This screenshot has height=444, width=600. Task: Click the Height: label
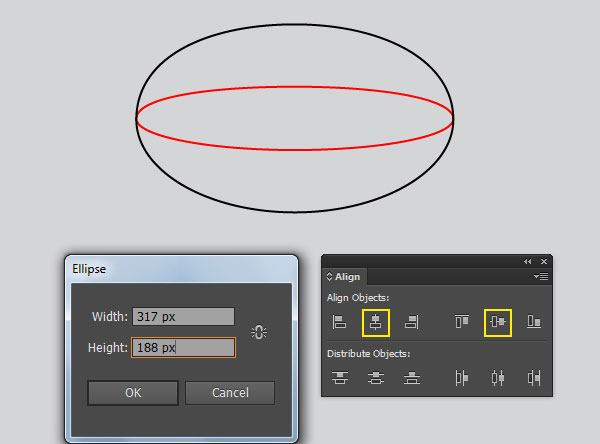point(108,348)
